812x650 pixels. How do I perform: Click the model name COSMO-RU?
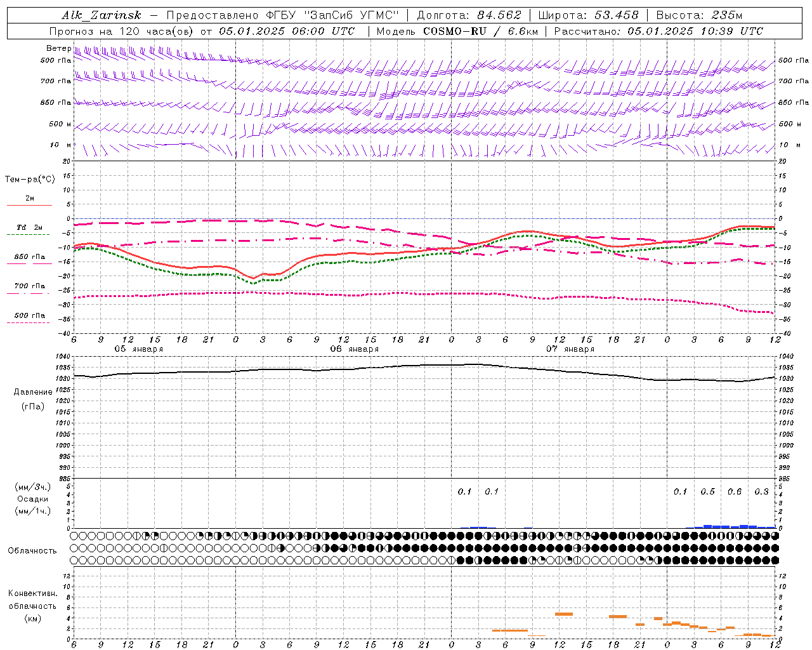click(x=455, y=31)
